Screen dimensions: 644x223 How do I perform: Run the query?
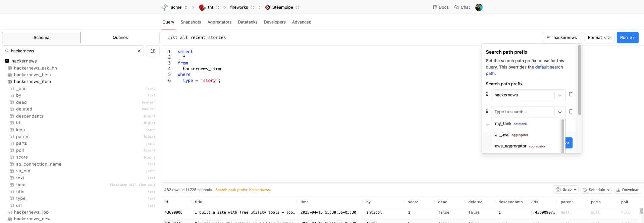coord(627,38)
